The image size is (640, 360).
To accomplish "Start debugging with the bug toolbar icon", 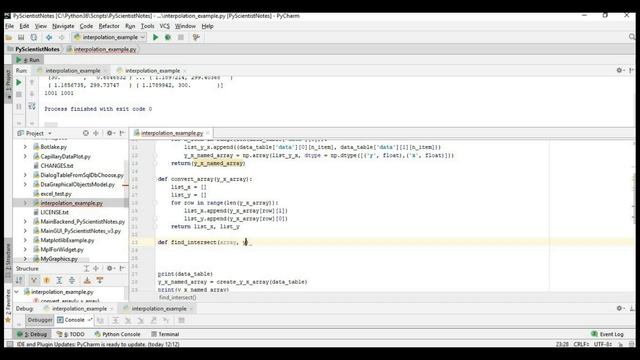I will [168, 37].
